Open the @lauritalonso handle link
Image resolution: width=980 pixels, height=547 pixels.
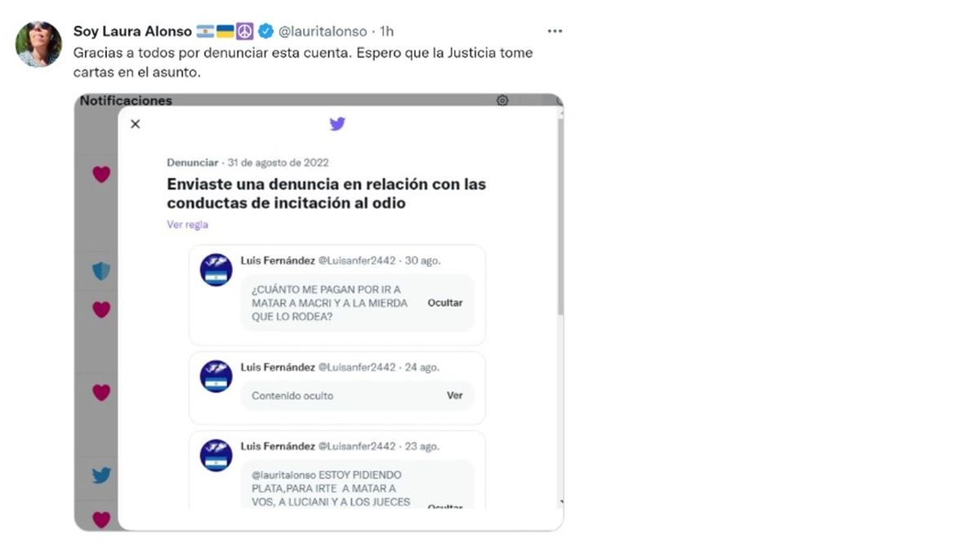pos(323,31)
